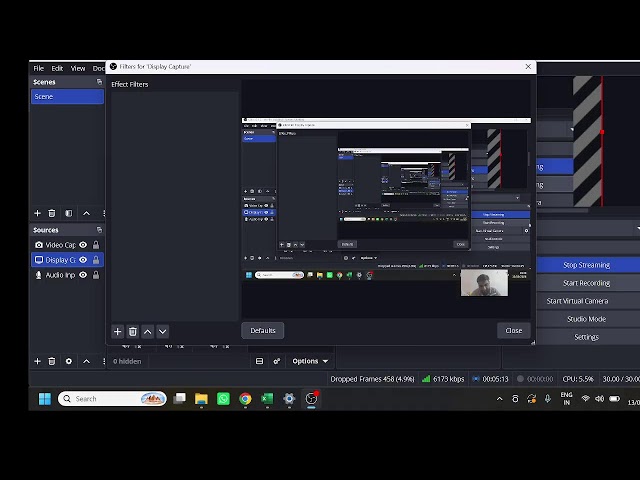This screenshot has width=640, height=480.
Task: Click the Dropped Frames 458 status text
Action: [372, 379]
